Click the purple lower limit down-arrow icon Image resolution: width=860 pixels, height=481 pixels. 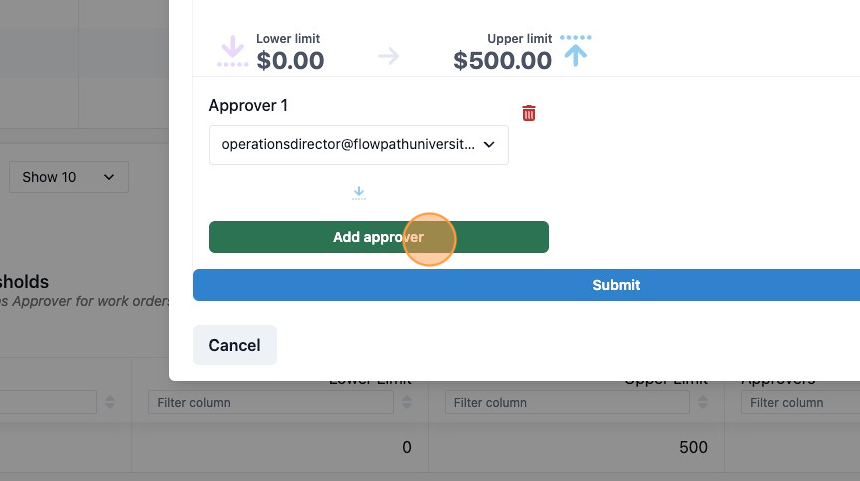click(x=233, y=52)
